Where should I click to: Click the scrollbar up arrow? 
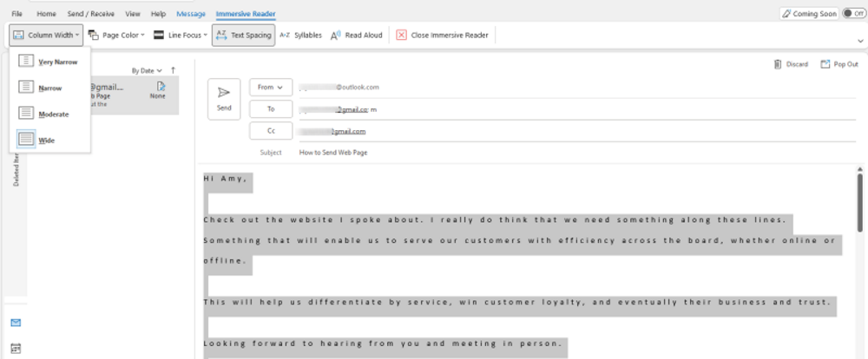(x=860, y=169)
